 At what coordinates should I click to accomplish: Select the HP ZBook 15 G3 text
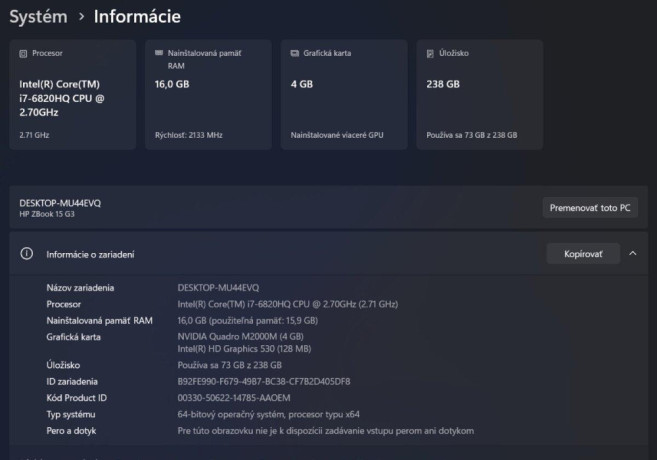tap(47, 214)
